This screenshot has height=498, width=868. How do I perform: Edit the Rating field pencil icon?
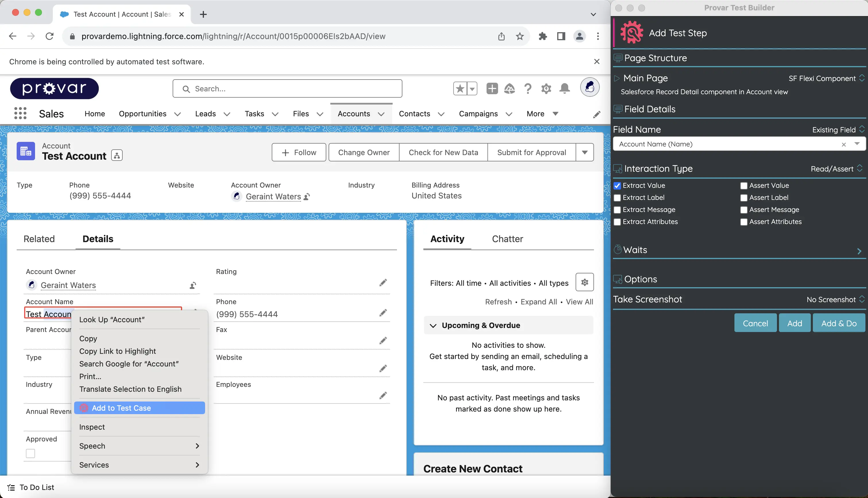click(x=383, y=283)
